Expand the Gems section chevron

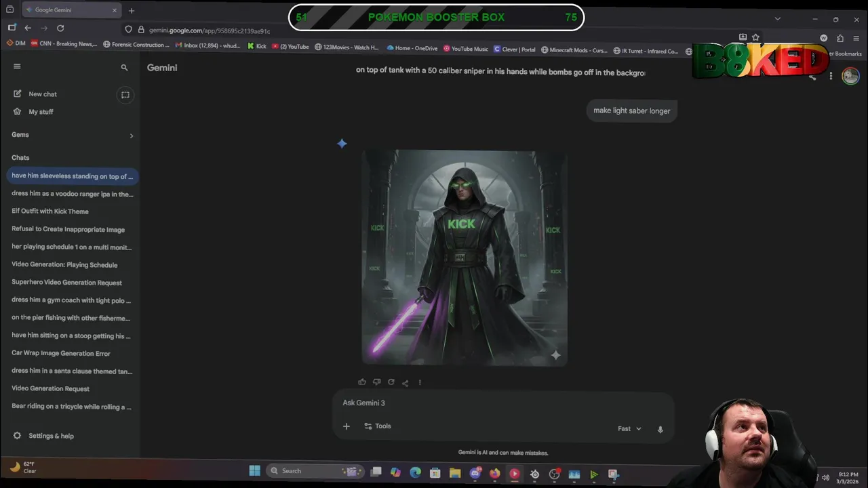[x=132, y=136]
